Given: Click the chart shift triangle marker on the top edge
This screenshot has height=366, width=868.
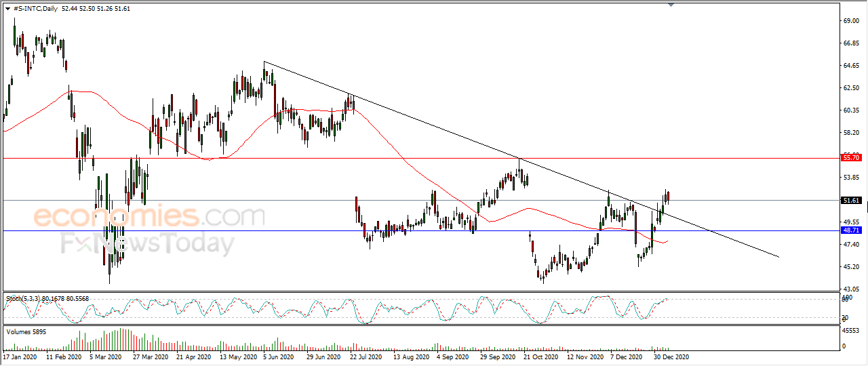Looking at the screenshot, I should pyautogui.click(x=671, y=4).
